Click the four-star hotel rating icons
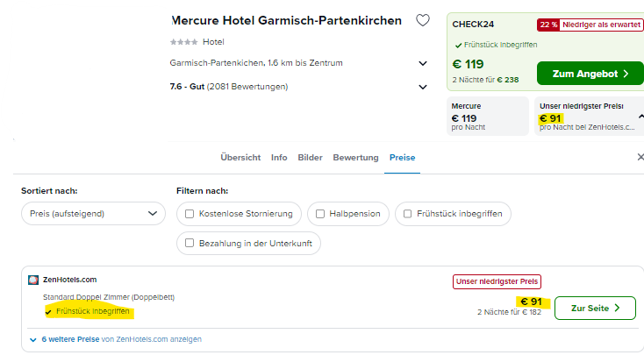 click(183, 42)
